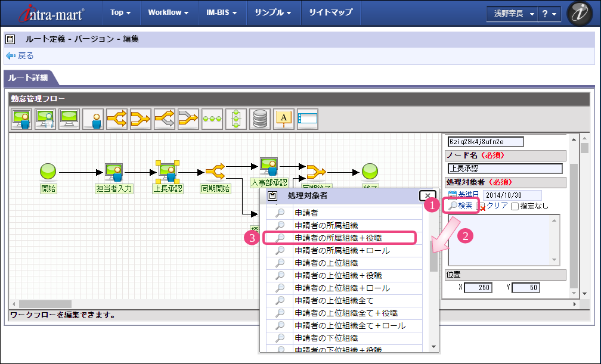
Task: Select the first orange branch-end arrow tool
Action: (141, 119)
